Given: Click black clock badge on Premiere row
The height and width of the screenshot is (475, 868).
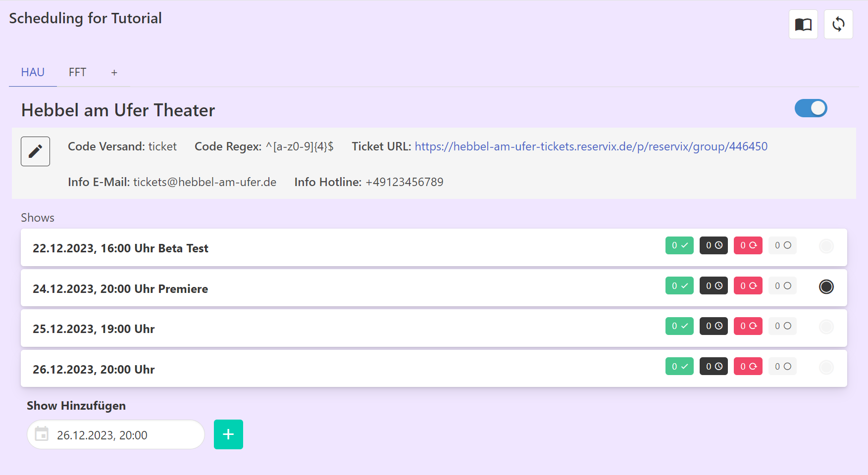Looking at the screenshot, I should [714, 286].
